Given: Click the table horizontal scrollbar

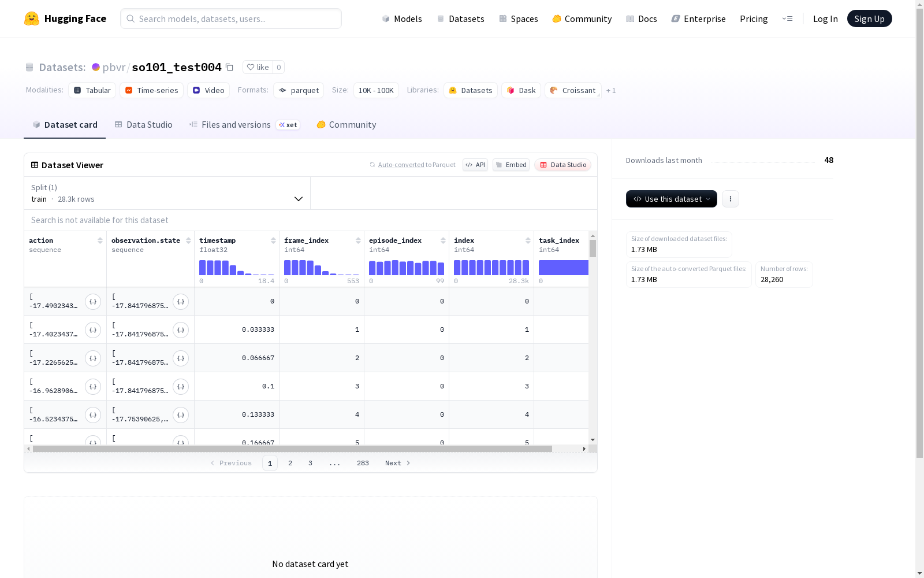Looking at the screenshot, I should (x=292, y=449).
